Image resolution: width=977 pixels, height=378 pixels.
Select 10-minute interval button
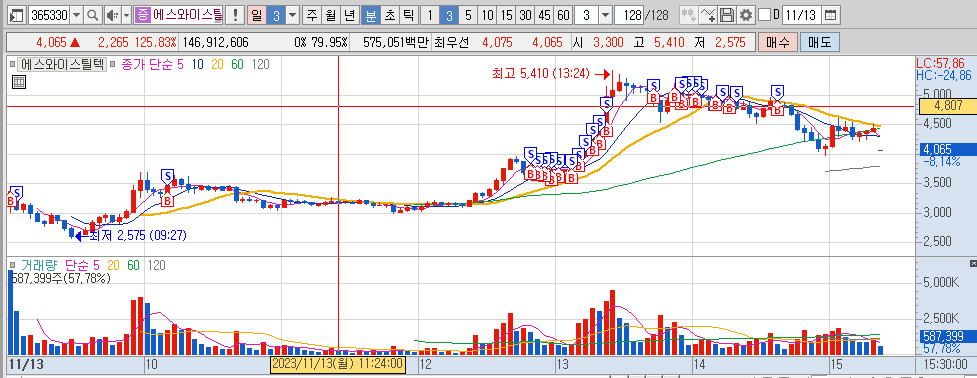pyautogui.click(x=488, y=15)
